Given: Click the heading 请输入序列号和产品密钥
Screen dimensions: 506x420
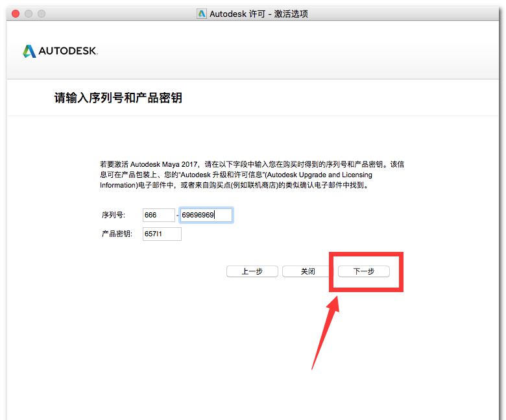Looking at the screenshot, I should point(118,97).
